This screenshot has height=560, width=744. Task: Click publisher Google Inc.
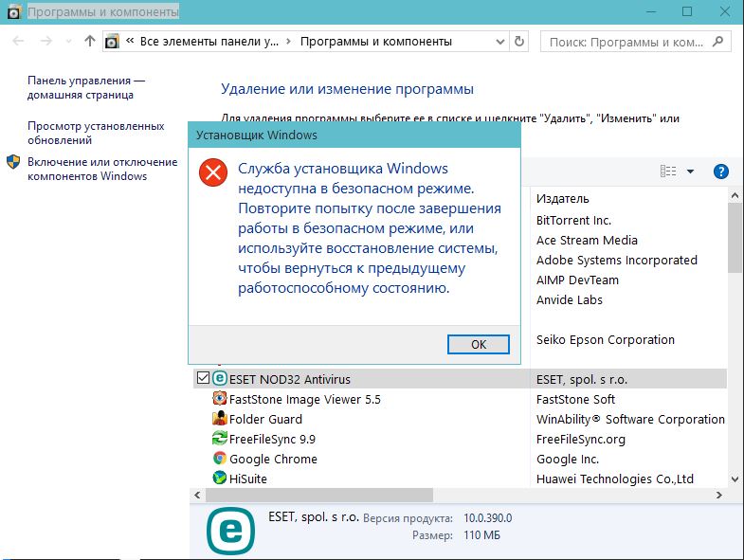[568, 459]
